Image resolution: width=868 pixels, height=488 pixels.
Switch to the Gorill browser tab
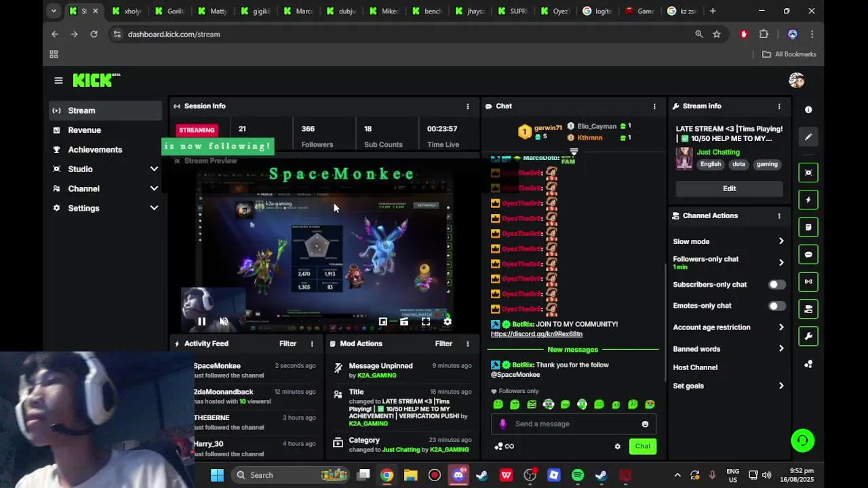(x=170, y=11)
